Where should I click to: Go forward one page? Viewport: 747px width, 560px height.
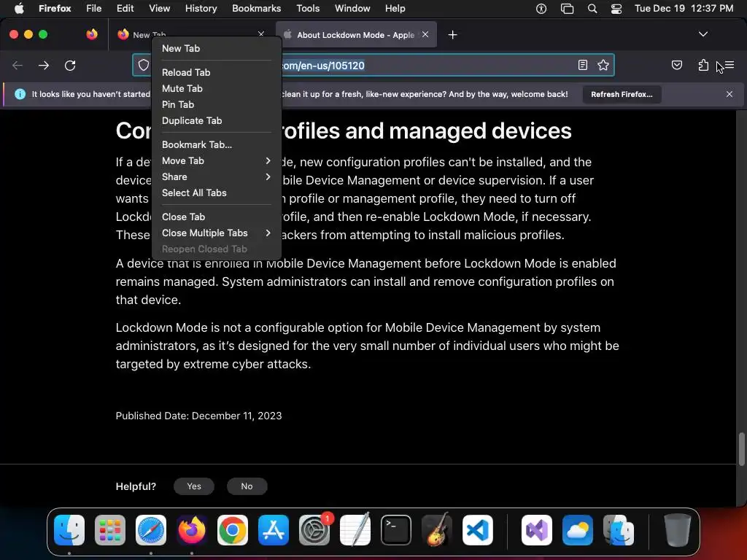(43, 65)
